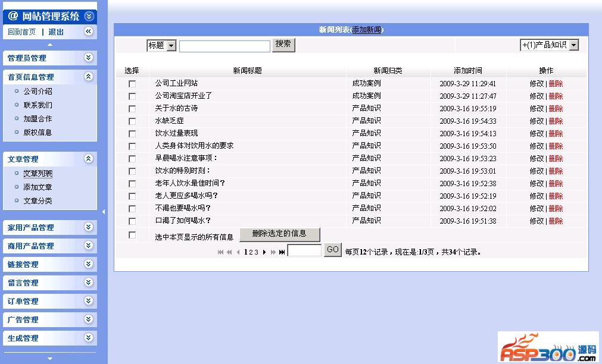Open 文章列表 in sidebar

click(x=38, y=173)
